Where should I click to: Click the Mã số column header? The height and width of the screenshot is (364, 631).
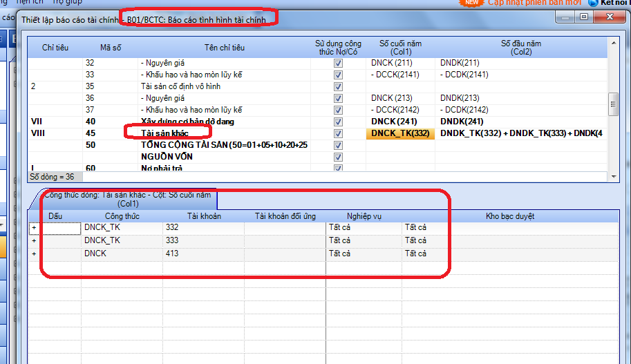tap(111, 48)
